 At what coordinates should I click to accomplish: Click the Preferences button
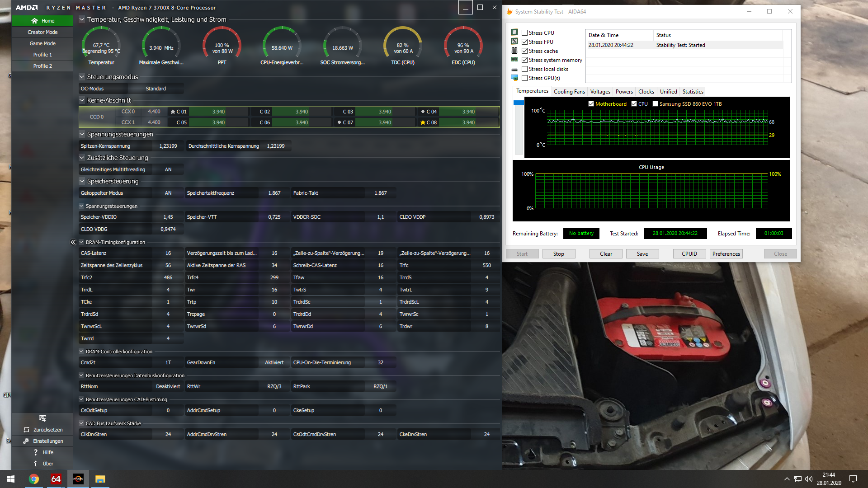pos(726,254)
